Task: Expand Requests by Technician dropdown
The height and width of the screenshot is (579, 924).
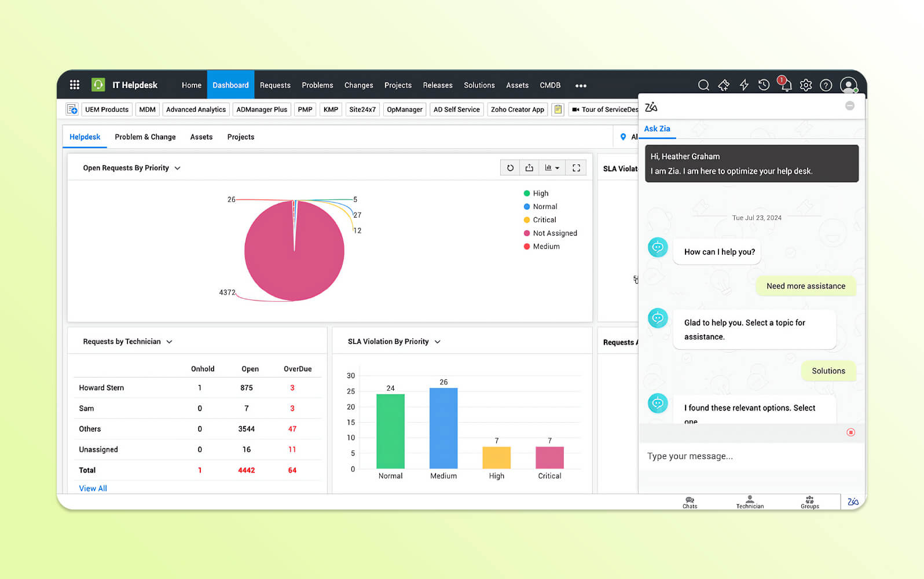Action: [x=170, y=342]
